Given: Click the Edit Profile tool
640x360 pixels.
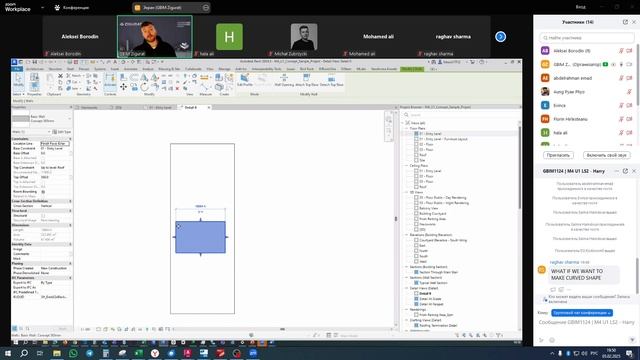Looking at the screenshot, I should pos(244,80).
